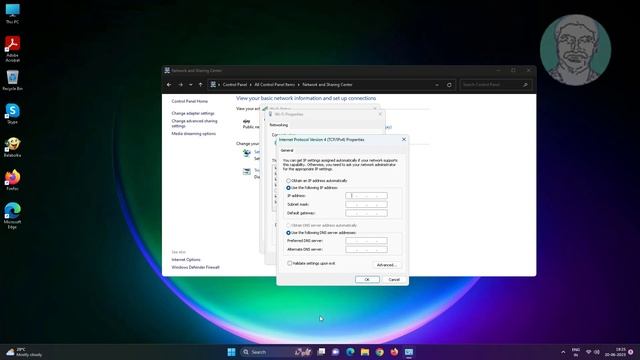Image resolution: width=640 pixels, height=360 pixels.
Task: Show hidden system tray icons
Action: (563, 352)
